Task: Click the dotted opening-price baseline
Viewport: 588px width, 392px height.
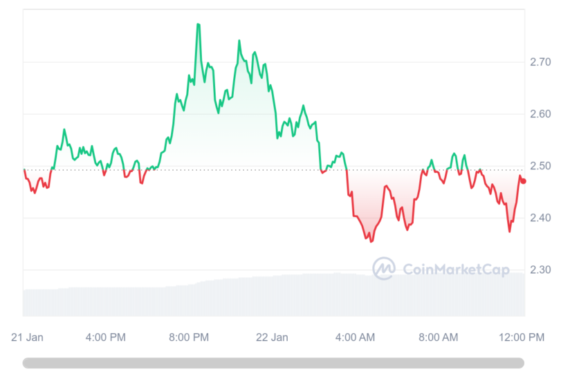Action: coord(274,170)
